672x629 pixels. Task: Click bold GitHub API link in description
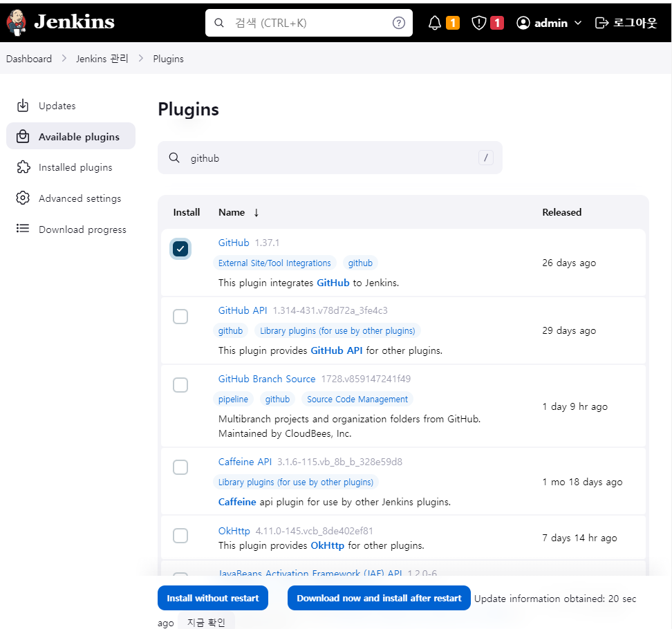337,350
